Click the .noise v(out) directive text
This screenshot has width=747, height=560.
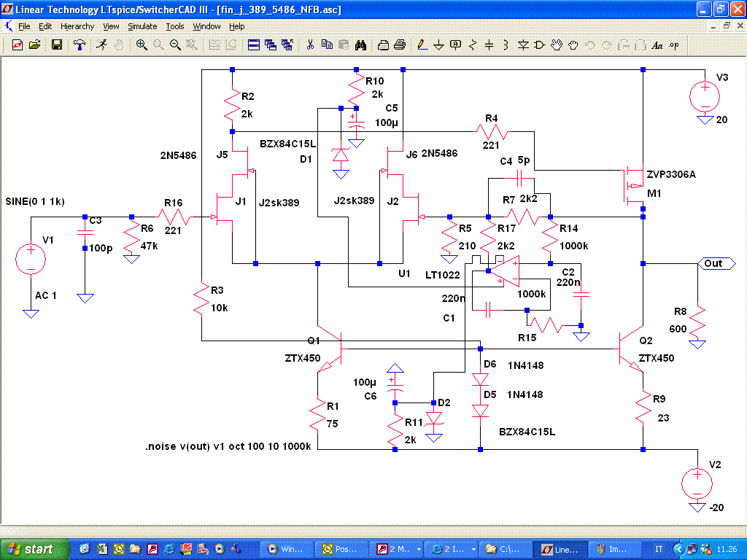[228, 447]
